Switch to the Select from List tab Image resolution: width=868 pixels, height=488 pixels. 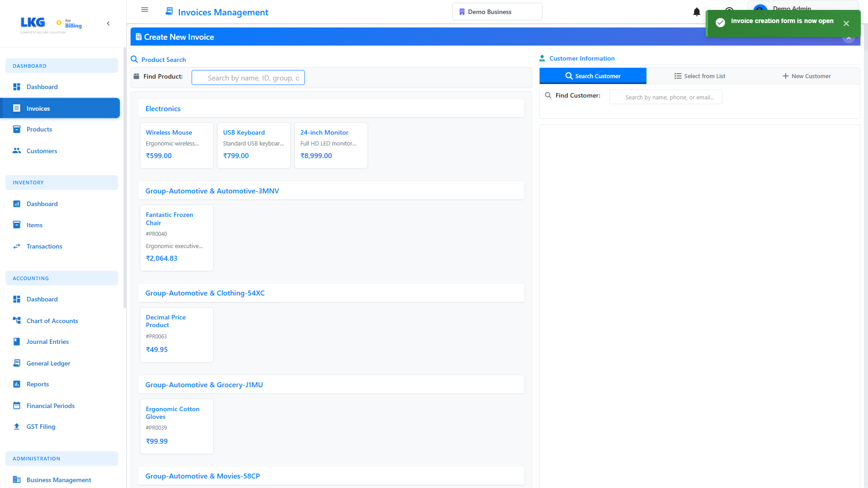[699, 75]
